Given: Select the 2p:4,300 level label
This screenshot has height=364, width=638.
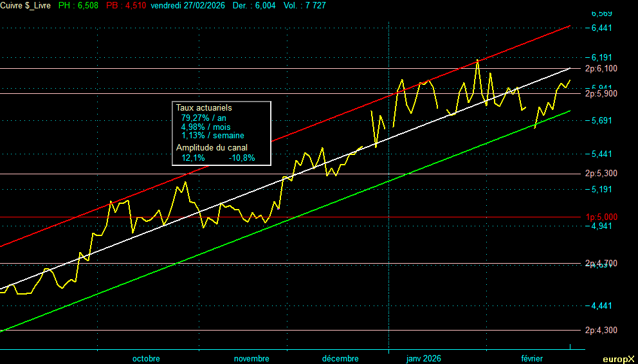Looking at the screenshot, I should pos(601,331).
